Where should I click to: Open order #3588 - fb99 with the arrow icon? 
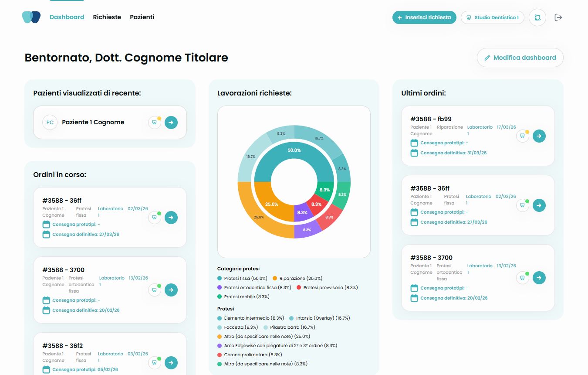click(539, 136)
